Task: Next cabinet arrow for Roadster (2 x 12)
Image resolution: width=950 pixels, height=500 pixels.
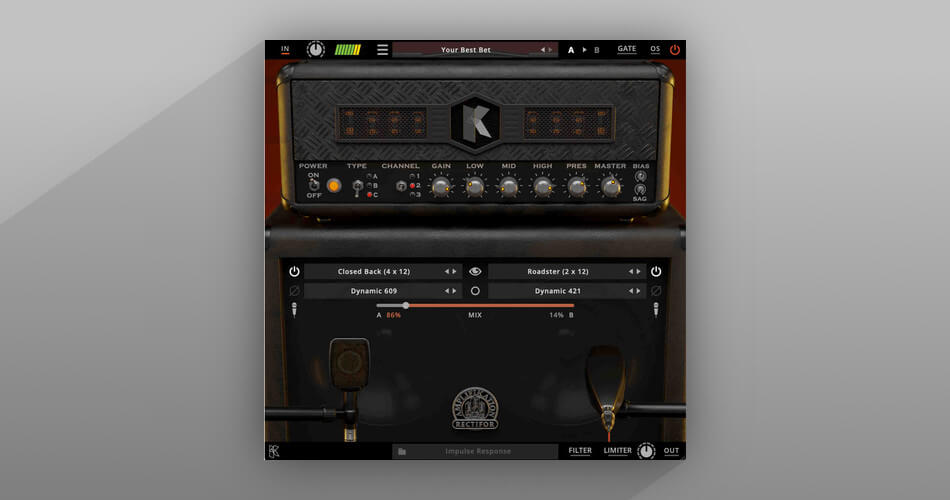Action: (x=638, y=272)
